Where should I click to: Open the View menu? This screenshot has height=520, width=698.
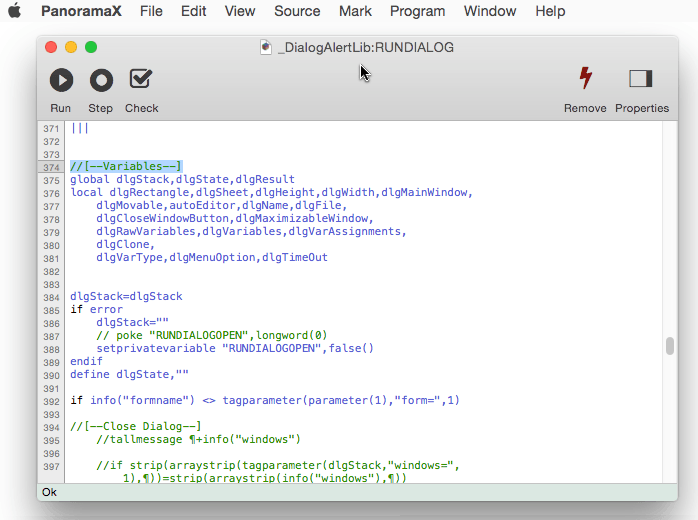pos(240,12)
